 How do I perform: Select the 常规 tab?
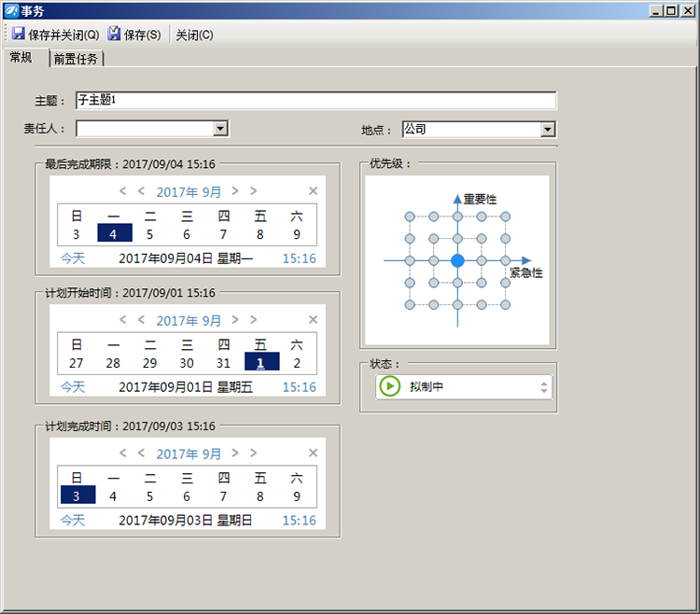coord(21,58)
